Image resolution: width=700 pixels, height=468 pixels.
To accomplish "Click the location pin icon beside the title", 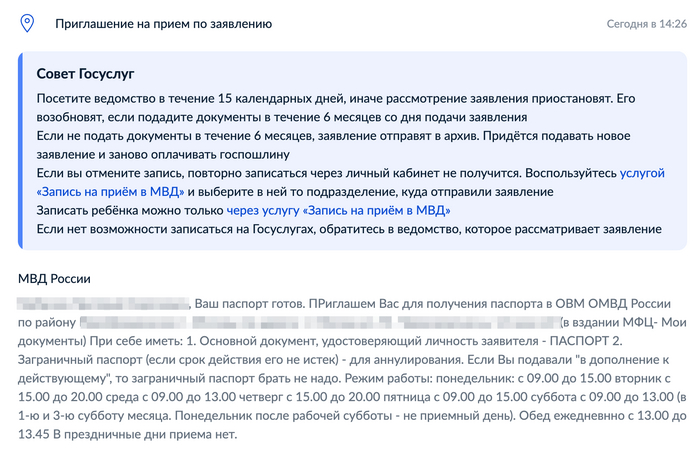I will tap(28, 23).
